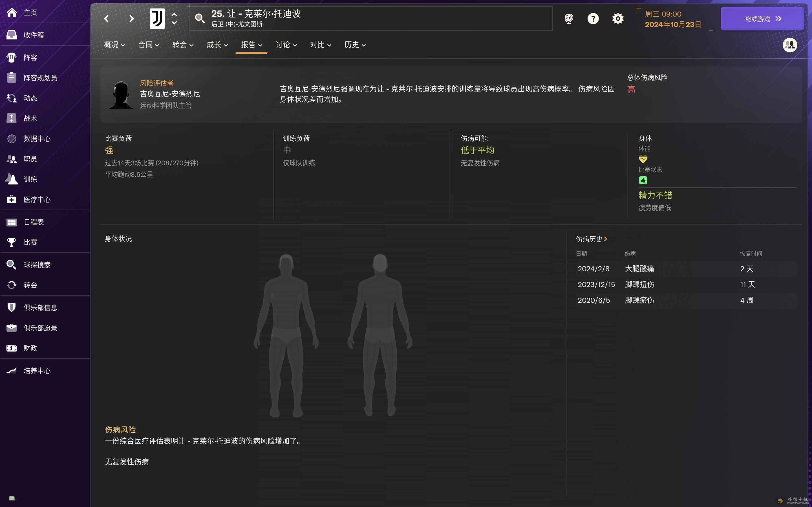Open the medical centre (医疗中心) icon
The image size is (812, 507).
12,199
